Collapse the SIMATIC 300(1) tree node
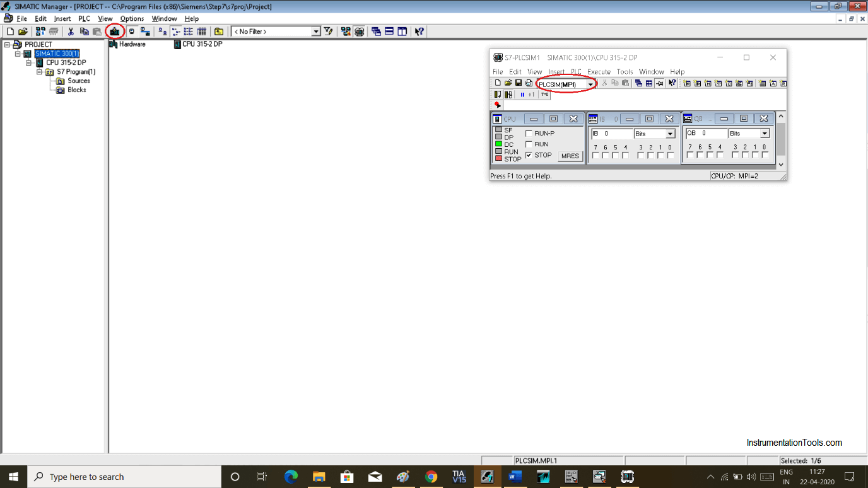 tap(18, 54)
